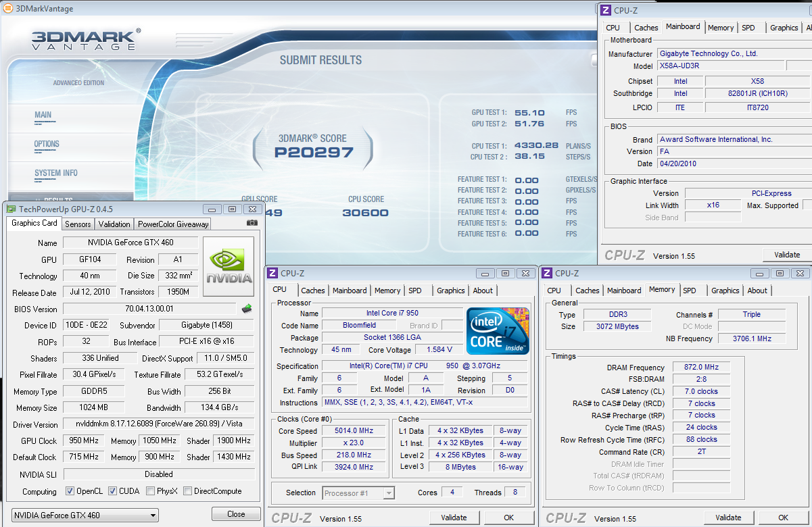Click the CPU TEST 1 value 4330.28
812x527 pixels.
click(x=536, y=145)
